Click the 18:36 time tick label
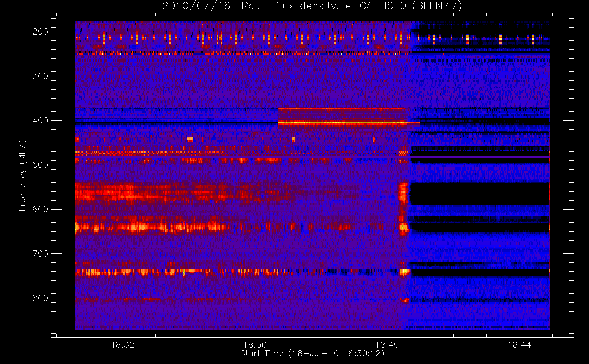Screen dimensions: 589x364 click(255, 345)
